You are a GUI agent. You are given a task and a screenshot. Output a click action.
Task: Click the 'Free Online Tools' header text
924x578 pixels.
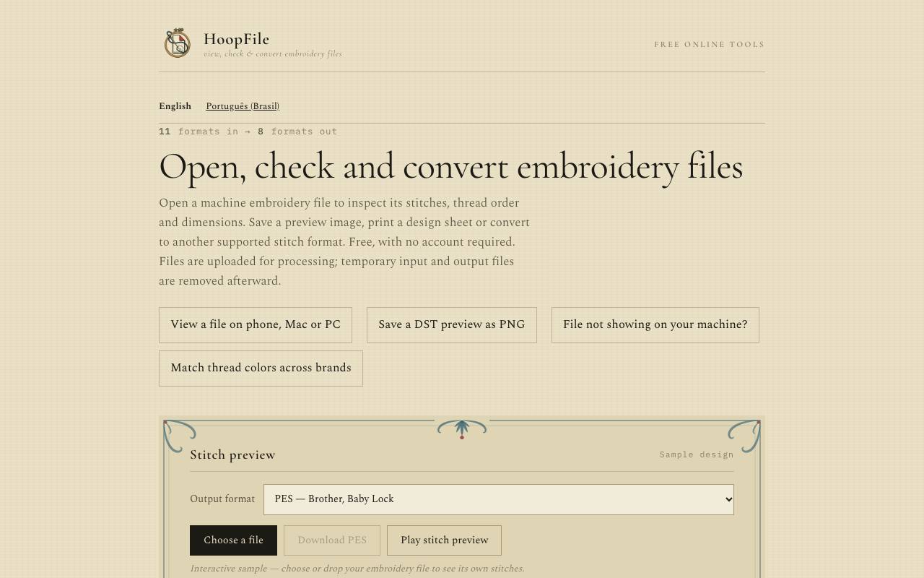tap(709, 44)
